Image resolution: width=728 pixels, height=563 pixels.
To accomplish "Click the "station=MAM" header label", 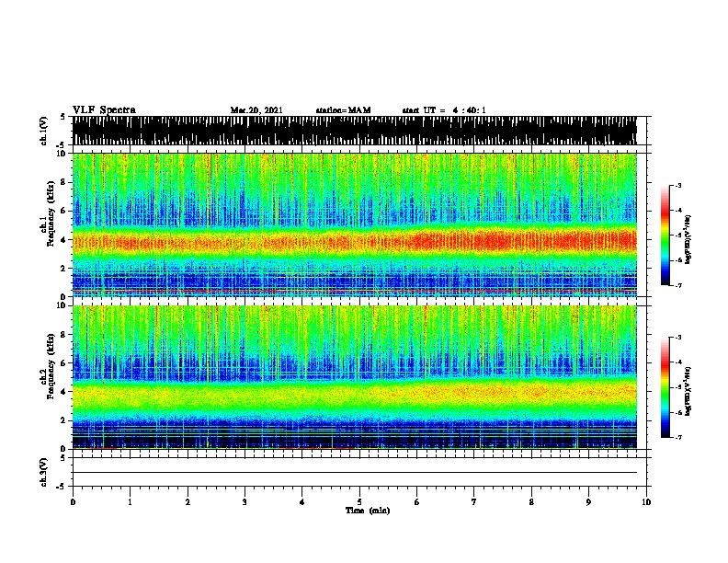I will [343, 110].
